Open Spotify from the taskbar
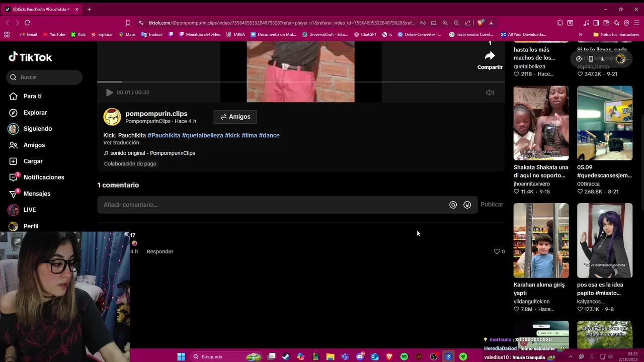Viewport: 644px width, 362px height. tap(404, 356)
